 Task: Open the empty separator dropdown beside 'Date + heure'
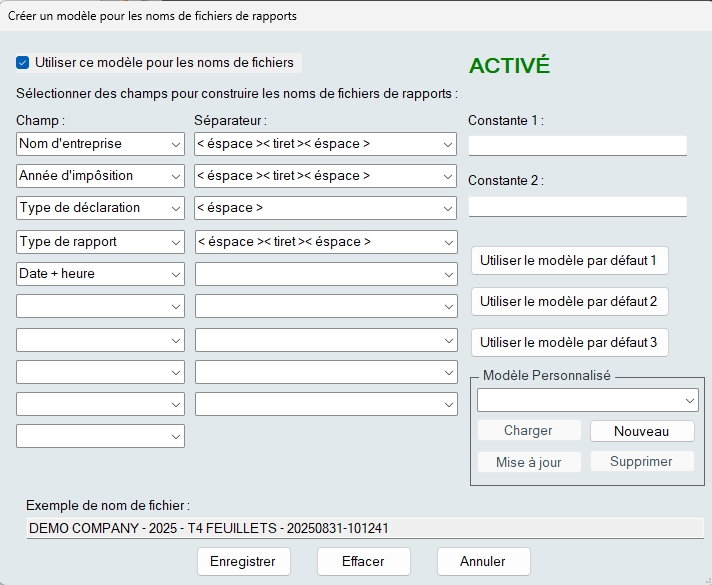coord(325,274)
